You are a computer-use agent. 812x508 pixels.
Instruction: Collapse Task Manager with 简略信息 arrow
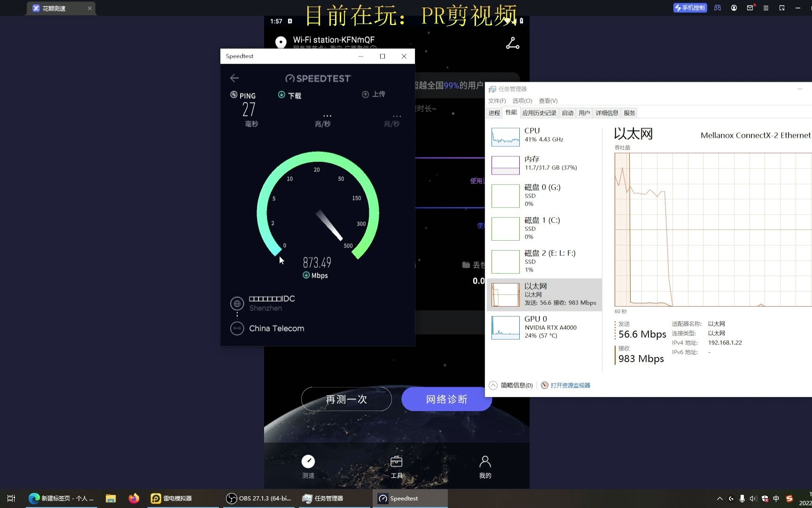493,385
